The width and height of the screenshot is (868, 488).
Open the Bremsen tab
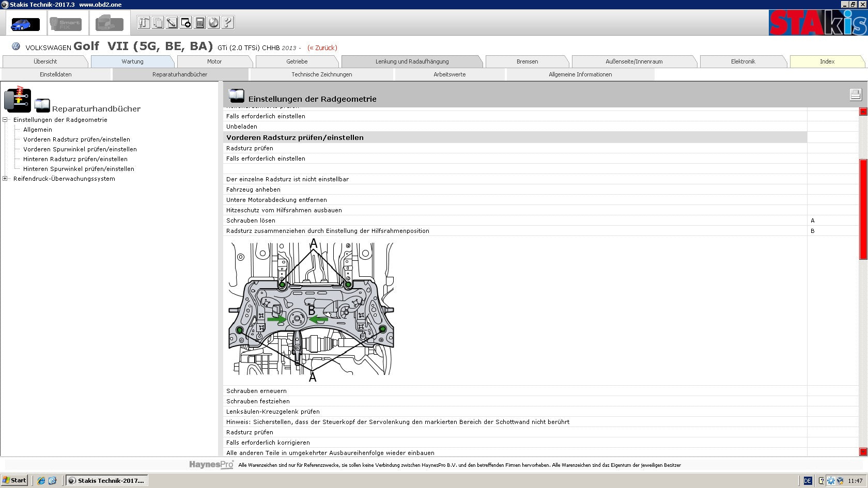point(527,61)
